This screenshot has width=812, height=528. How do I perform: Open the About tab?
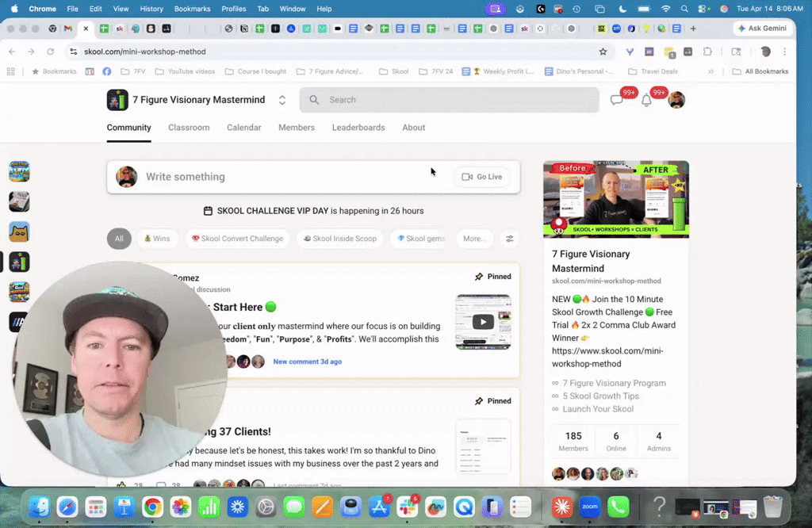tap(414, 128)
